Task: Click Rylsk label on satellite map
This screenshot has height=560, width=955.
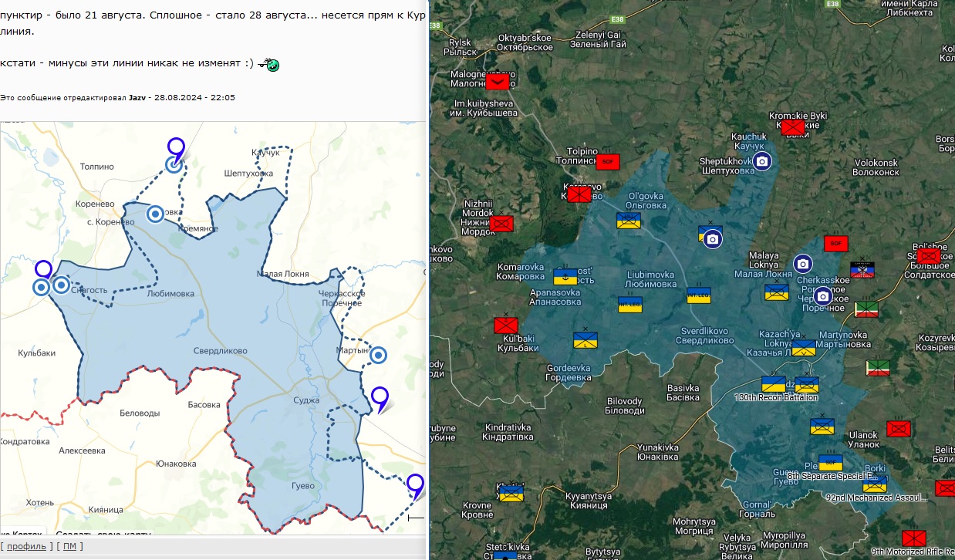Action: (x=458, y=47)
